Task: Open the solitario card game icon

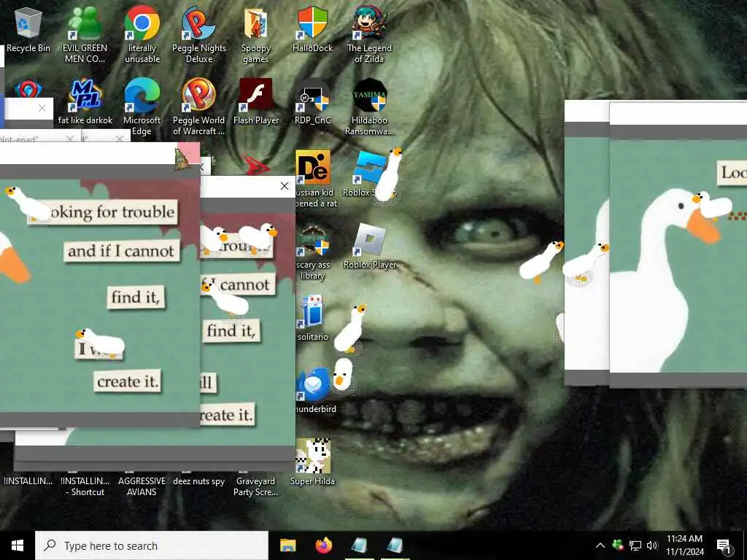Action: [x=312, y=318]
